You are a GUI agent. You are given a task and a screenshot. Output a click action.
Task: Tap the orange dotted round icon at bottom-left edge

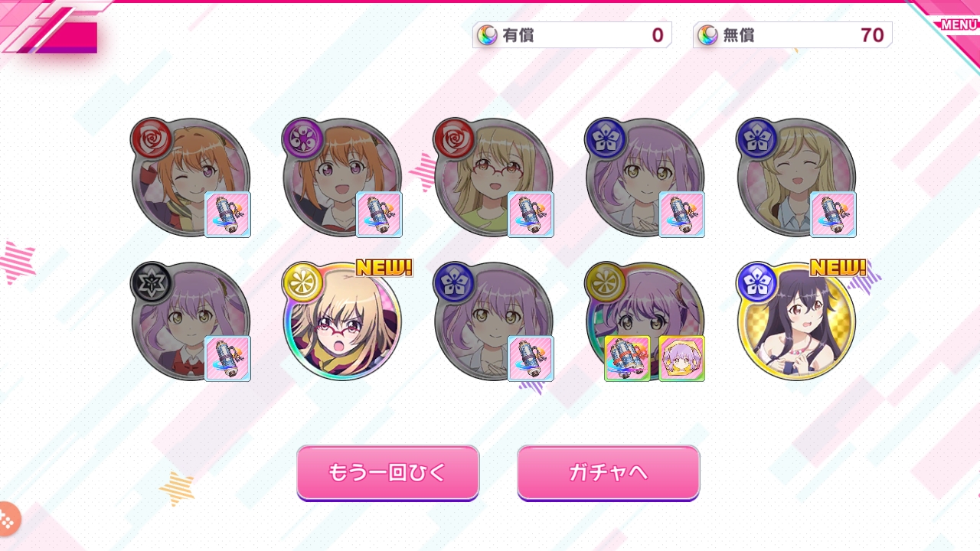click(7, 519)
